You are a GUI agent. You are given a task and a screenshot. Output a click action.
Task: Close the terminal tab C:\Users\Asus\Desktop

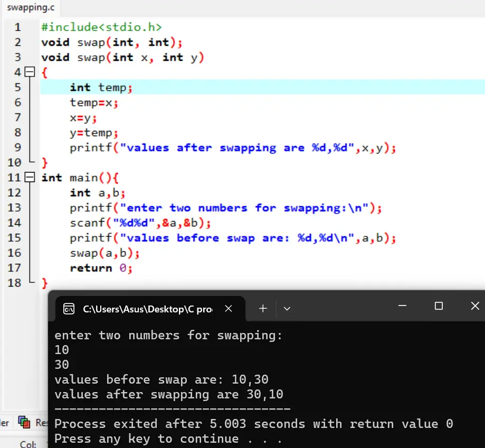pyautogui.click(x=229, y=309)
